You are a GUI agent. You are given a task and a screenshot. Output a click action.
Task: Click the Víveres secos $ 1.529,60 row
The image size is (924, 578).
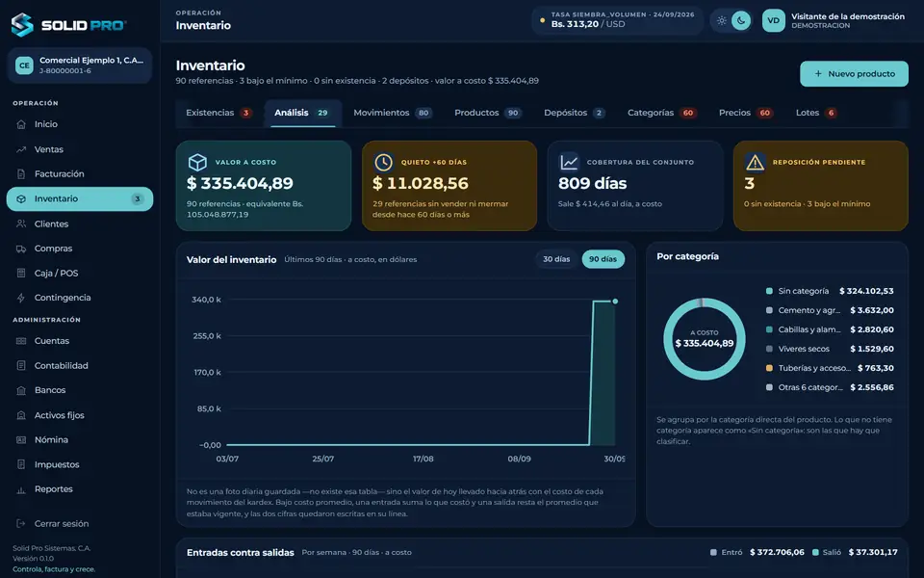(x=830, y=349)
